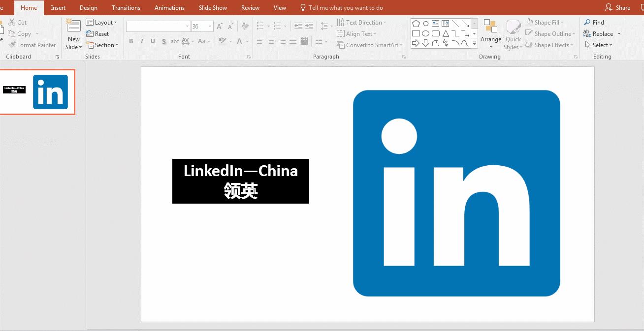The width and height of the screenshot is (644, 331).
Task: Toggle Underline formatting
Action: pyautogui.click(x=153, y=41)
